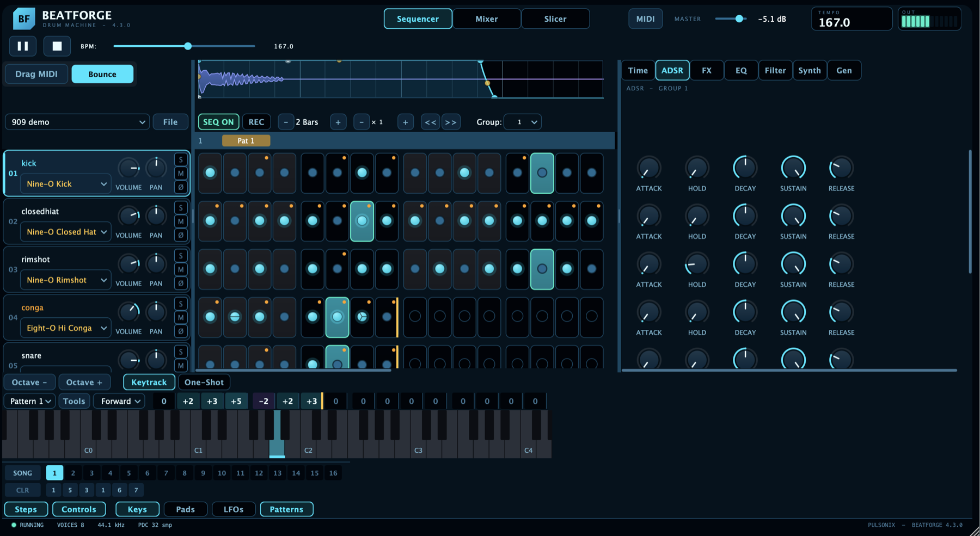Screen dimensions: 980x536
Task: Click the CLR button
Action: click(x=23, y=490)
